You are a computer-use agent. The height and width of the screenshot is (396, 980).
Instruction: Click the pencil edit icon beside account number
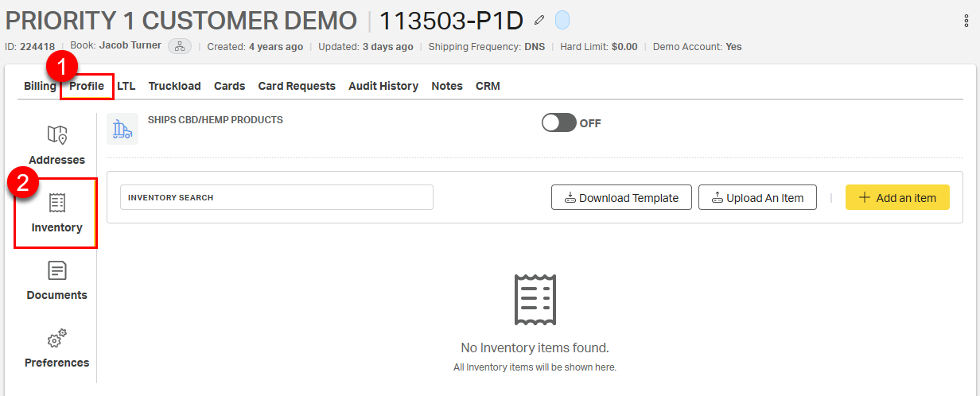(540, 20)
